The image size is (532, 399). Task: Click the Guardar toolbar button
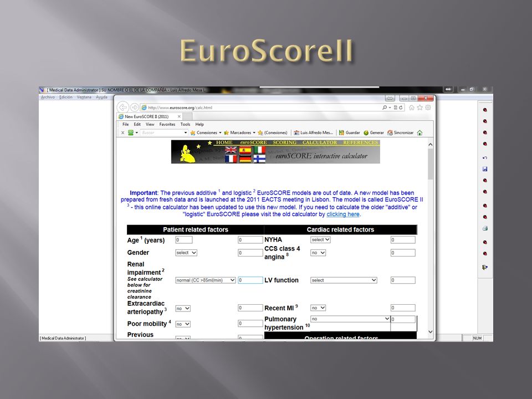pyautogui.click(x=350, y=132)
